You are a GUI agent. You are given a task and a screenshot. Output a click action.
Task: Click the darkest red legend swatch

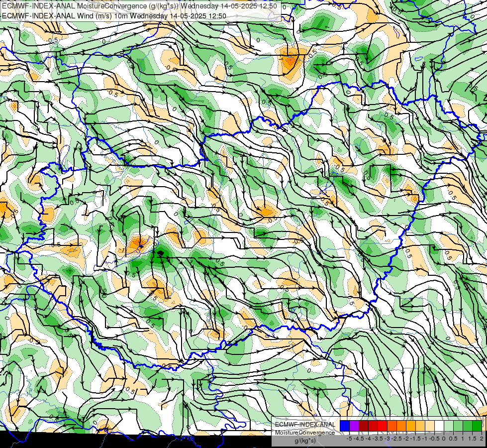[x=364, y=426]
